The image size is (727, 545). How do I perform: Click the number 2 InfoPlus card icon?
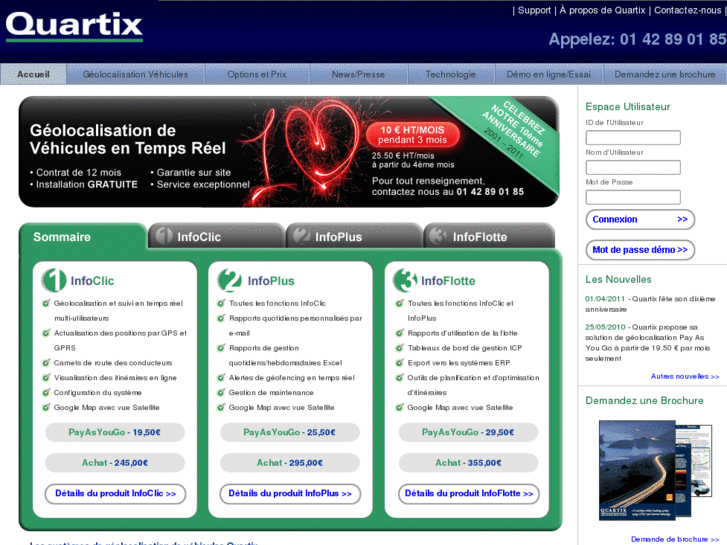(x=230, y=280)
